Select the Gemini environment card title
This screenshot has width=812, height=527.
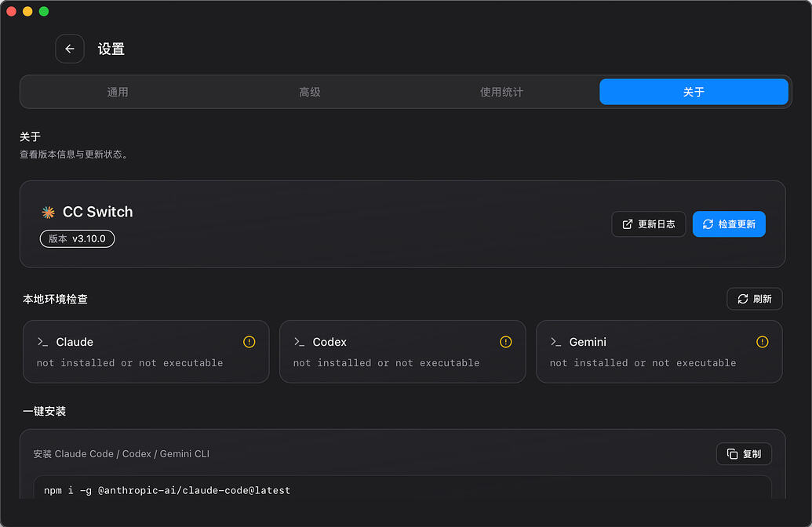click(588, 342)
